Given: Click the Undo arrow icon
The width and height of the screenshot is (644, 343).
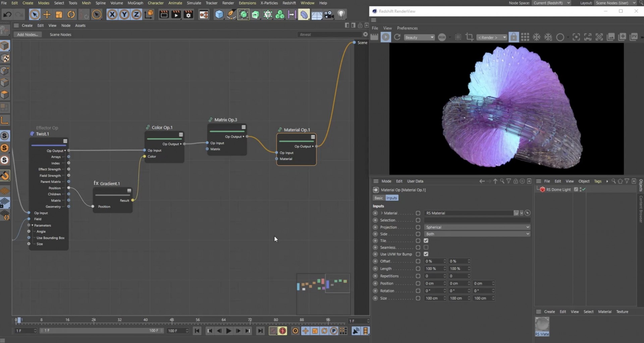Looking at the screenshot, I should coord(7,14).
